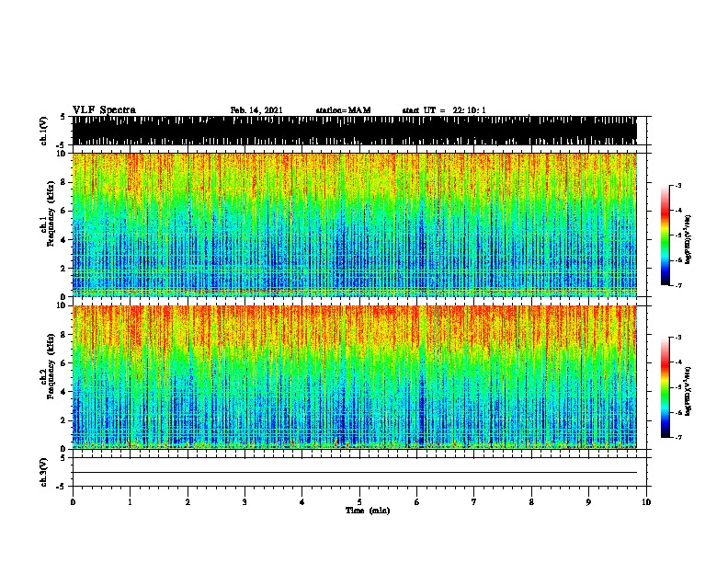Click time axis tick label "0"
Viewport: 728px width, 563px height.
[x=73, y=502]
